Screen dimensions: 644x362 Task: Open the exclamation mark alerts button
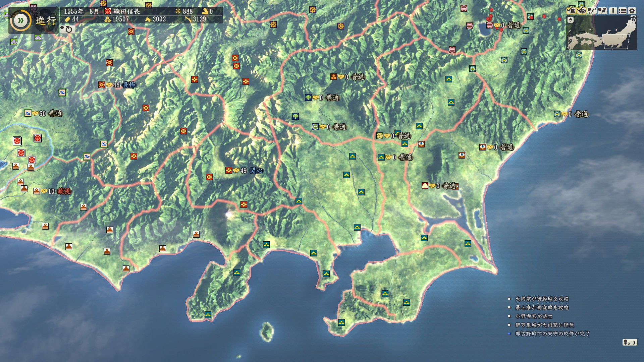[613, 11]
